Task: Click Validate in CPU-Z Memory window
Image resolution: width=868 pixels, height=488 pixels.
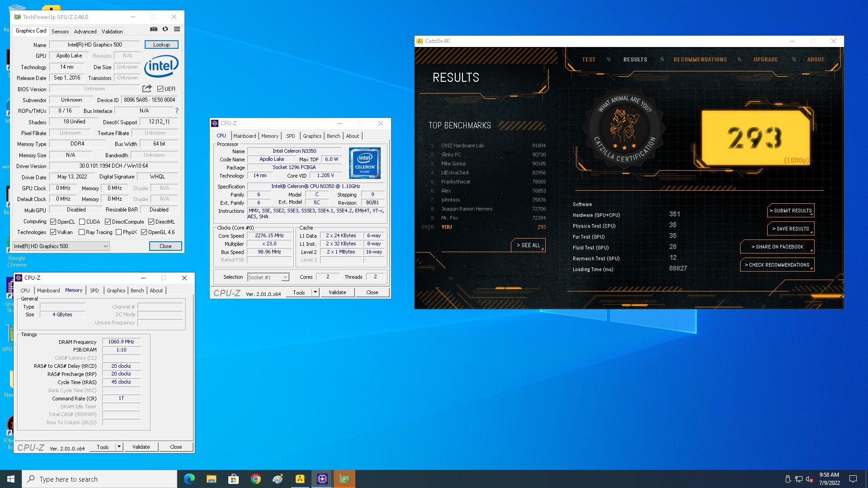Action: (141, 447)
